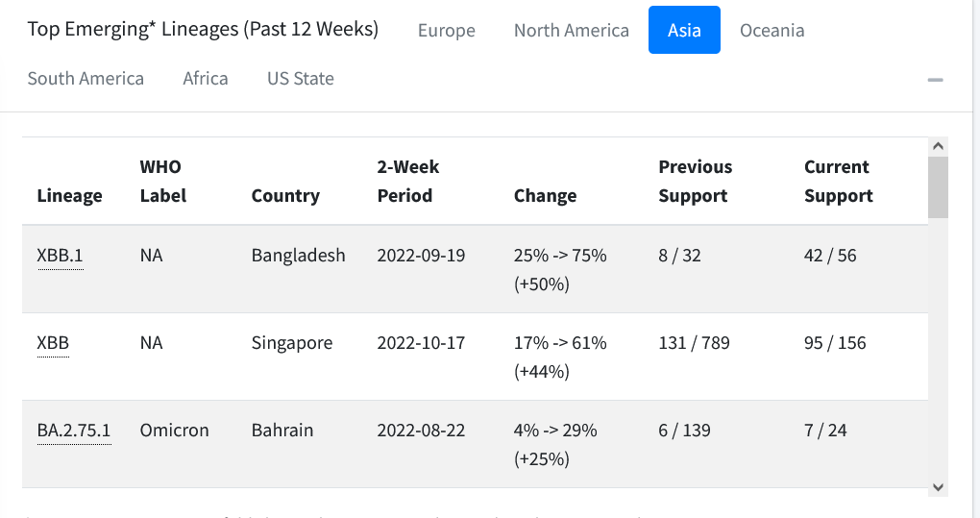Select the North America tab
The height and width of the screenshot is (518, 980).
click(572, 30)
